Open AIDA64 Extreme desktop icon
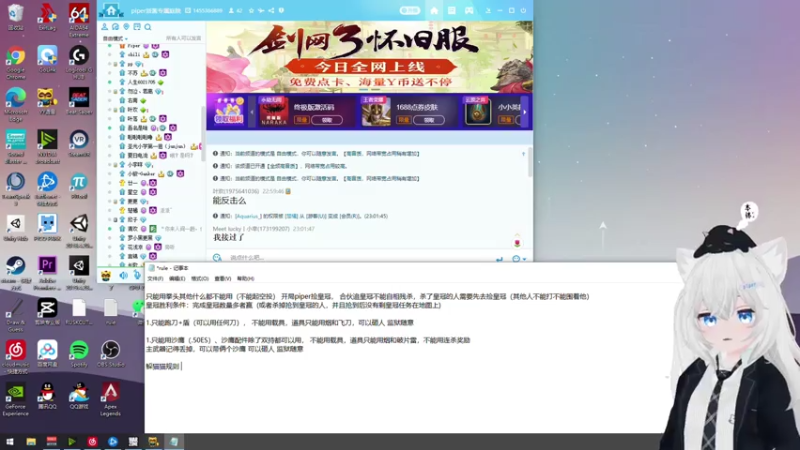 (x=79, y=21)
